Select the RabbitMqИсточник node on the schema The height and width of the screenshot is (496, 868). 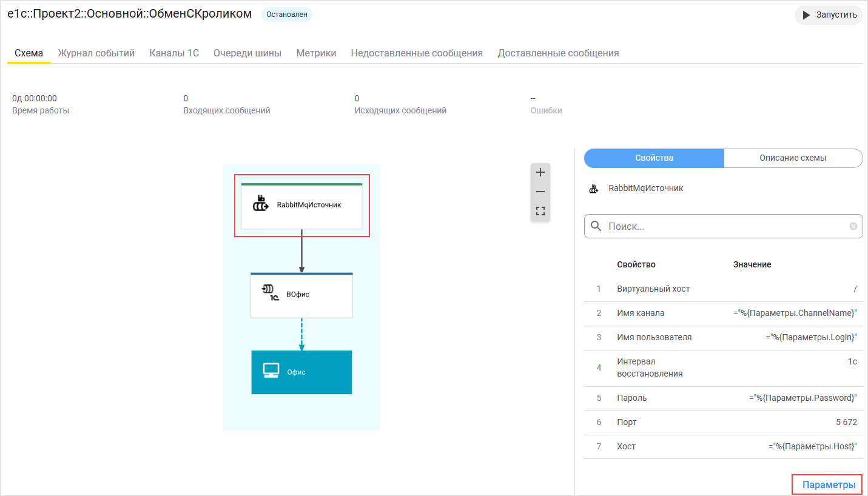pyautogui.click(x=301, y=205)
